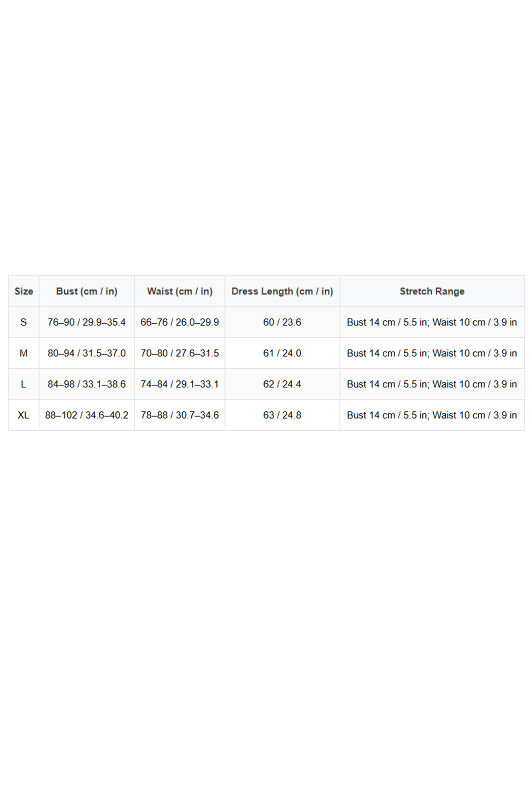The height and width of the screenshot is (798, 532).
Task: Click the Bust (cm / in) header
Action: 87,291
